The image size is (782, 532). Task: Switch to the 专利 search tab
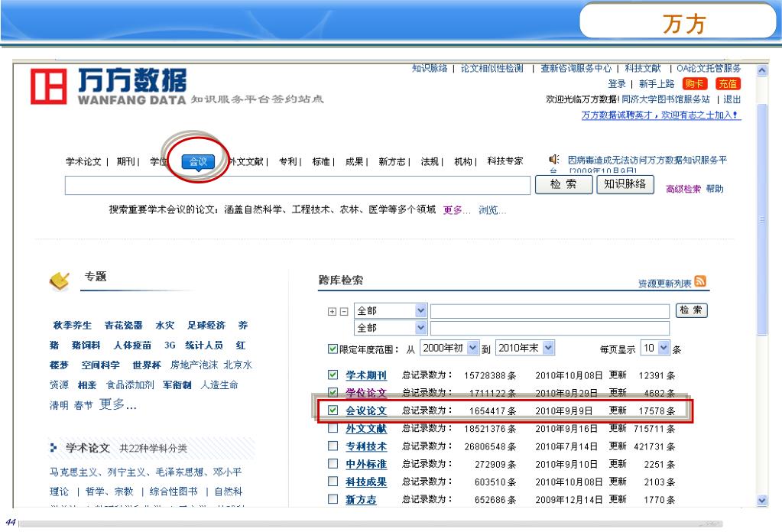(x=287, y=161)
